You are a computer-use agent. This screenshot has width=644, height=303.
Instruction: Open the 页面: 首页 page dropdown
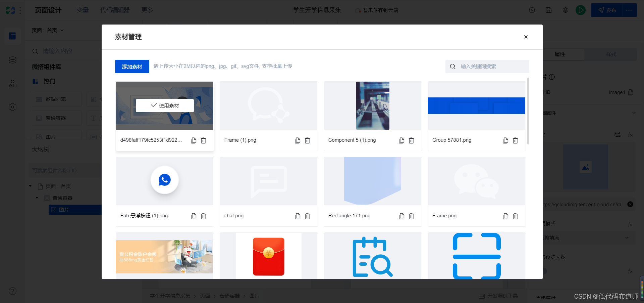coord(48,30)
